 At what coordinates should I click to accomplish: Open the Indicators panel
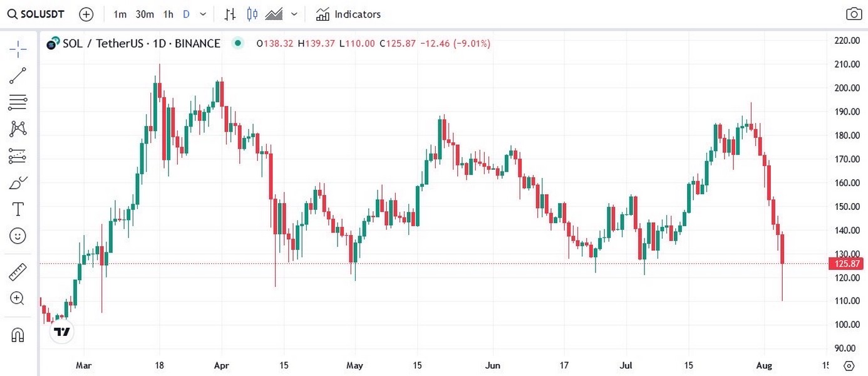click(348, 14)
